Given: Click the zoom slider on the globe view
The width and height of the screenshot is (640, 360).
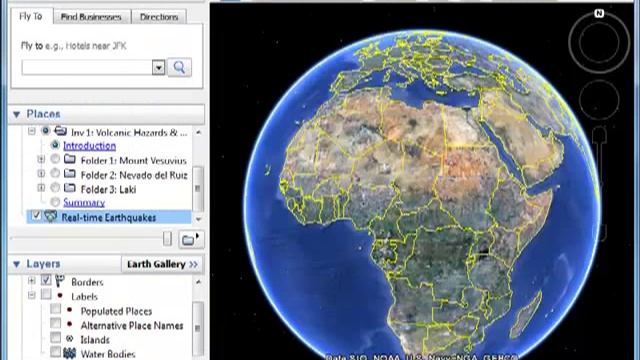Looking at the screenshot, I should tap(600, 184).
